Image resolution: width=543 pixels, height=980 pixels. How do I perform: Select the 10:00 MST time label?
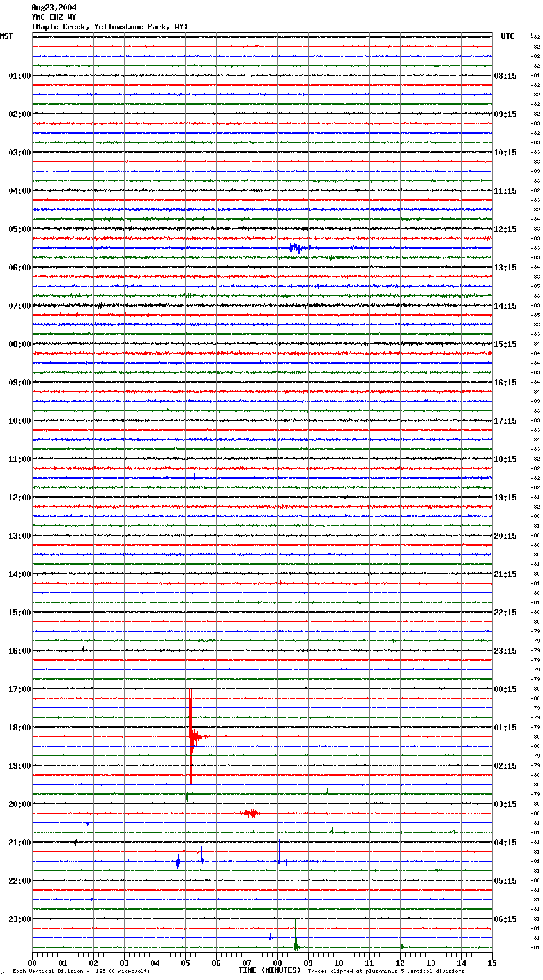point(20,421)
